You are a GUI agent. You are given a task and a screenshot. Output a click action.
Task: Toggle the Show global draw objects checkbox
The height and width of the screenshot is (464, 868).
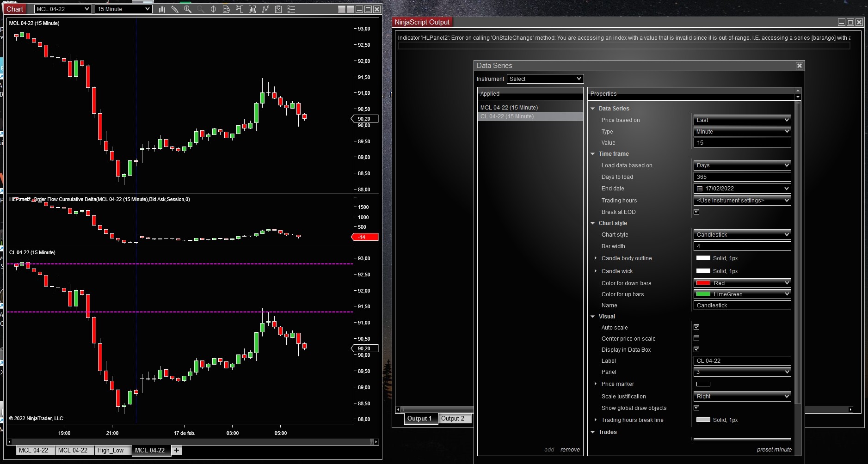tap(696, 408)
